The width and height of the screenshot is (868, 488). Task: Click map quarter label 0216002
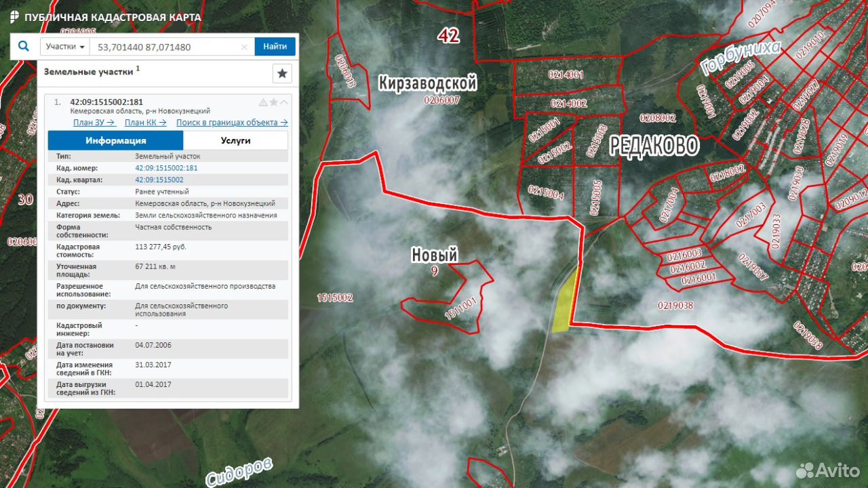pyautogui.click(x=688, y=266)
